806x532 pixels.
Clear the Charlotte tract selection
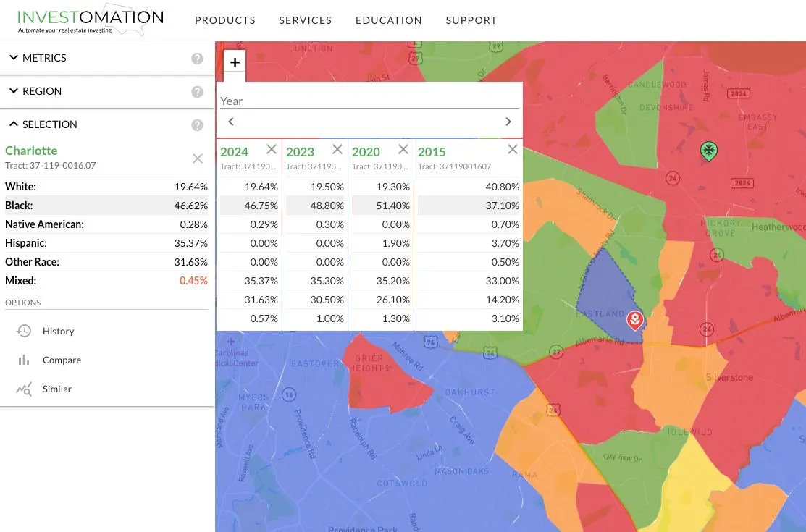tap(198, 159)
